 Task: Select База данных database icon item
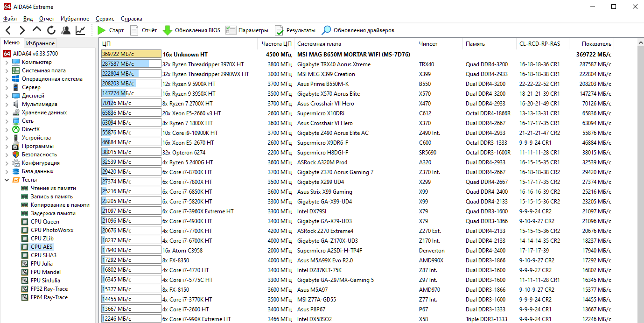(16, 171)
